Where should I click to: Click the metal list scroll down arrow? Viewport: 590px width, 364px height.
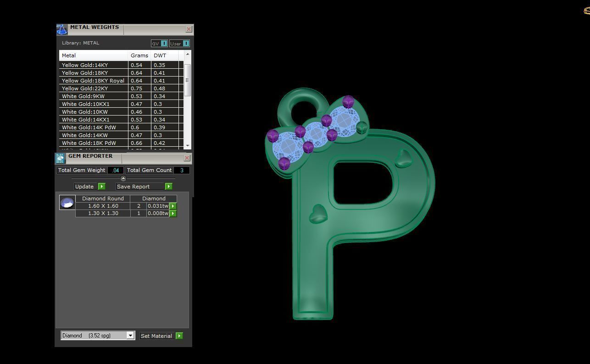pyautogui.click(x=187, y=145)
